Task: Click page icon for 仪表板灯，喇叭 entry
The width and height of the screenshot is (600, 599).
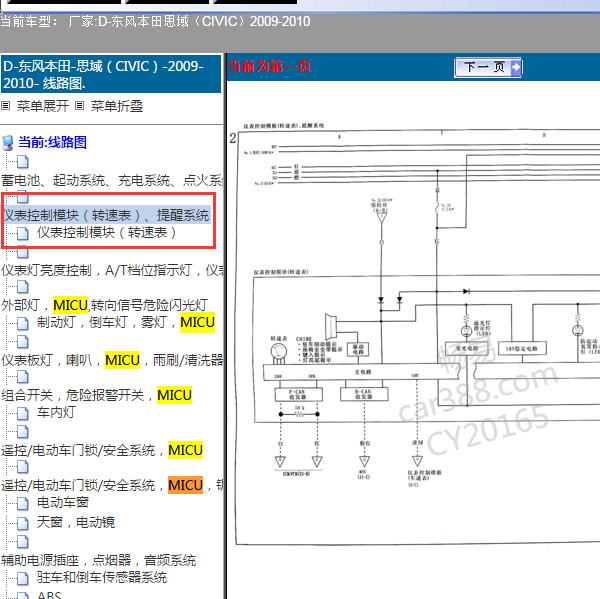Action: 23,341
